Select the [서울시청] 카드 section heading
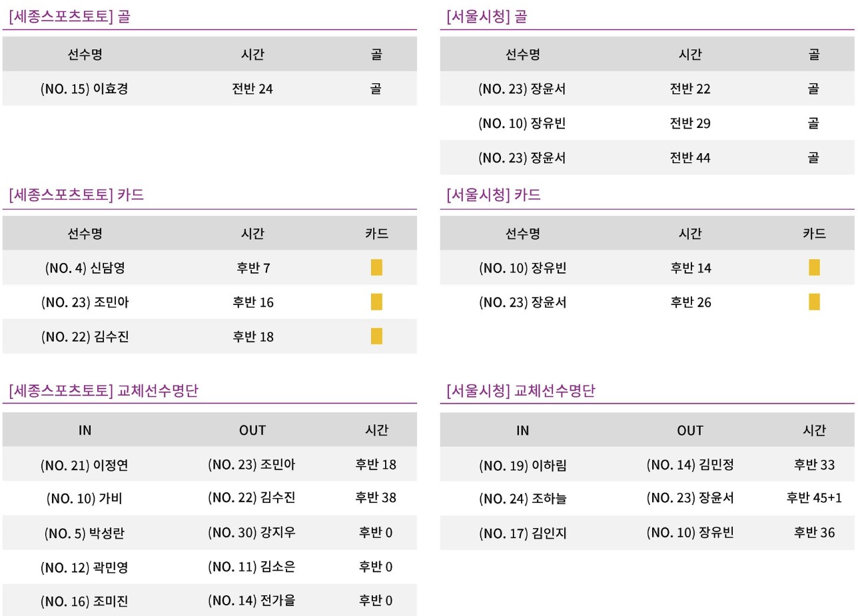 pos(494,195)
